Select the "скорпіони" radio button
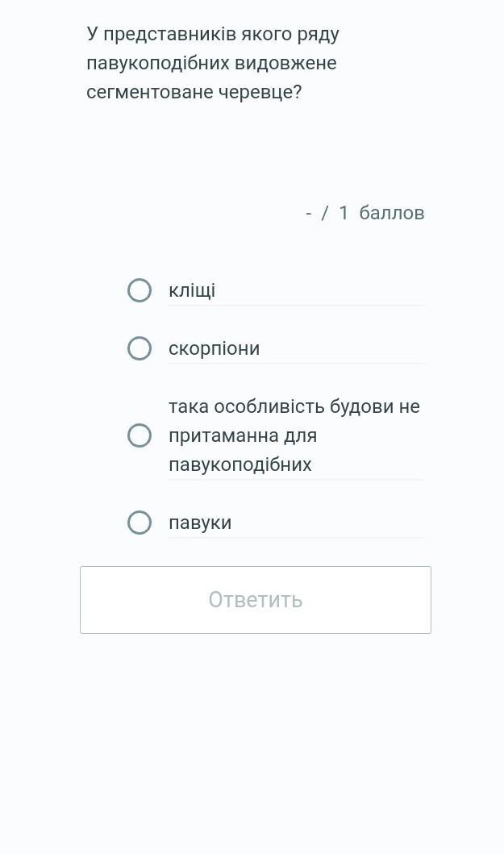The image size is (504, 854). pyautogui.click(x=140, y=348)
